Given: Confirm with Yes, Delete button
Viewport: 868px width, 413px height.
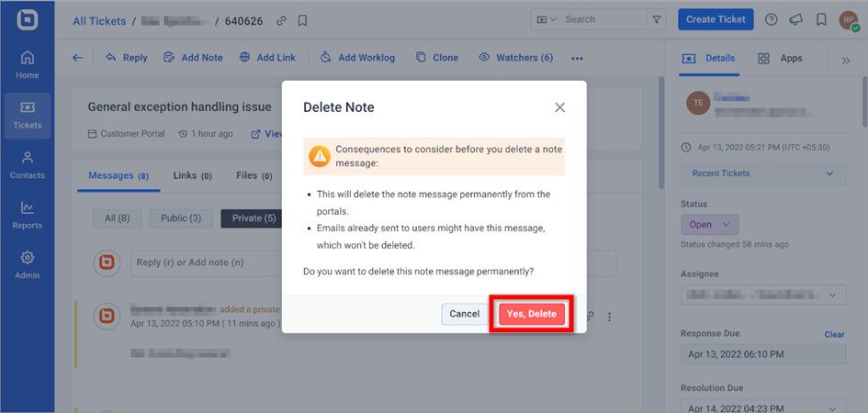Looking at the screenshot, I should pyautogui.click(x=532, y=314).
